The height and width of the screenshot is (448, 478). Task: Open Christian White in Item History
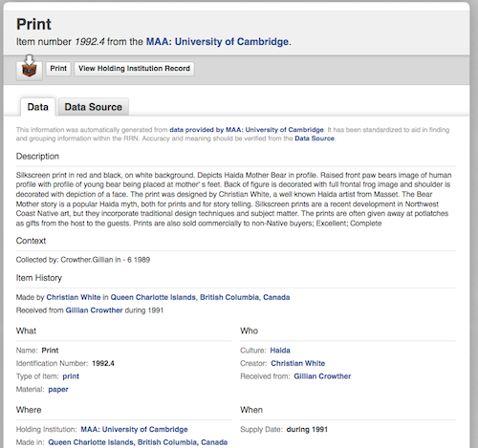click(x=74, y=297)
